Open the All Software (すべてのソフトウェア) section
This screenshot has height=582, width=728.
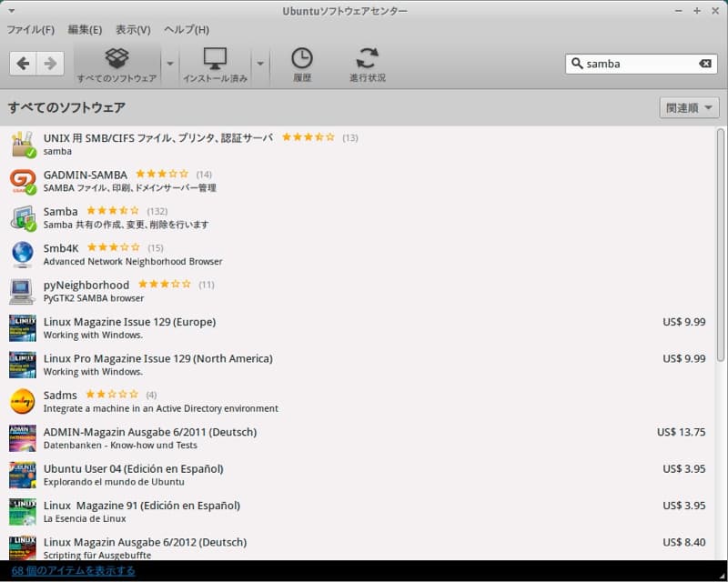(x=117, y=65)
